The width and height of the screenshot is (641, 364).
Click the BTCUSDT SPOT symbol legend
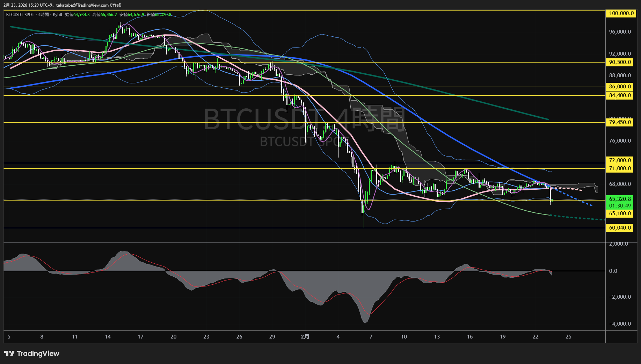tap(20, 15)
